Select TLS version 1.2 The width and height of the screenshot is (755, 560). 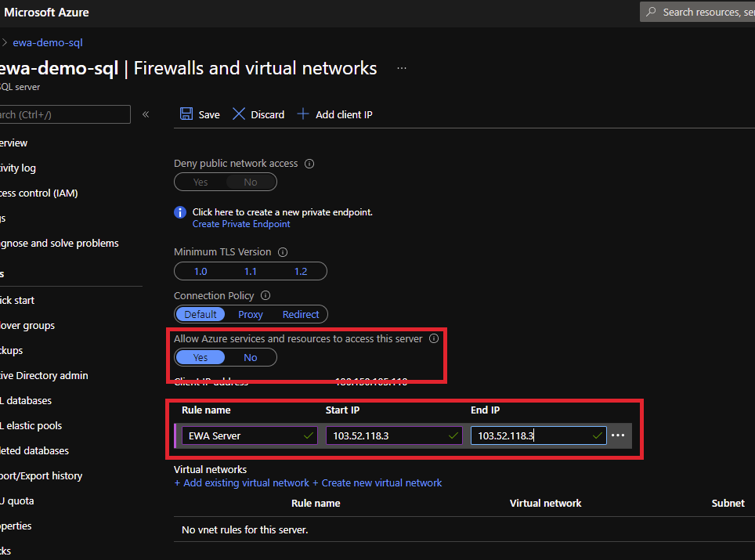[x=301, y=271]
